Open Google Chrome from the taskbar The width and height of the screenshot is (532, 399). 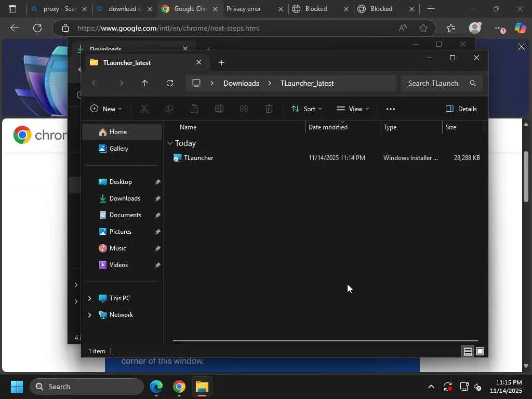[x=179, y=387]
